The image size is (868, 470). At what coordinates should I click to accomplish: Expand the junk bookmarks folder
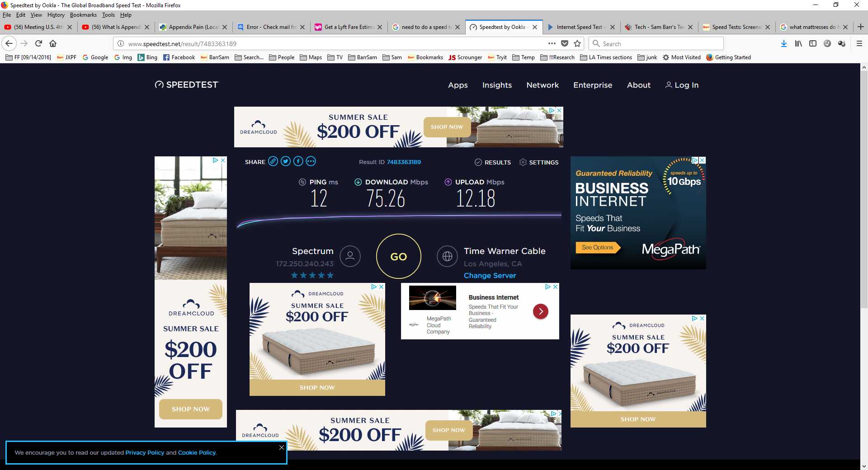(x=647, y=57)
